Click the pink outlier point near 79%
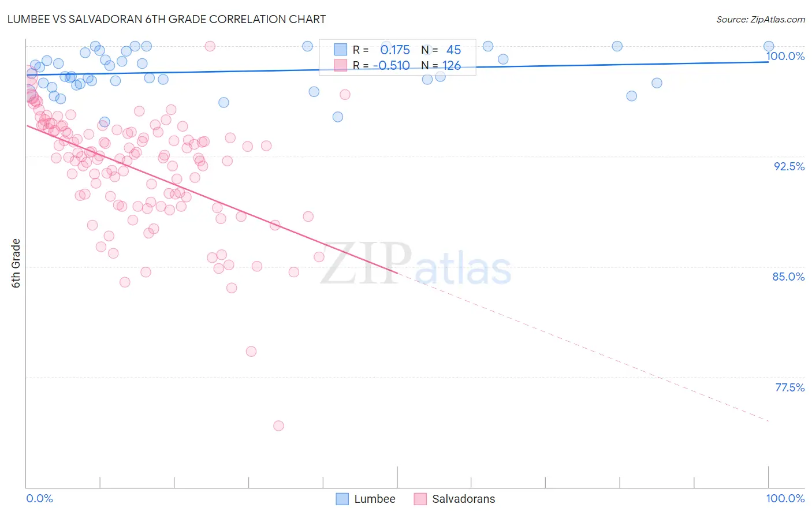812x515 pixels. [251, 351]
